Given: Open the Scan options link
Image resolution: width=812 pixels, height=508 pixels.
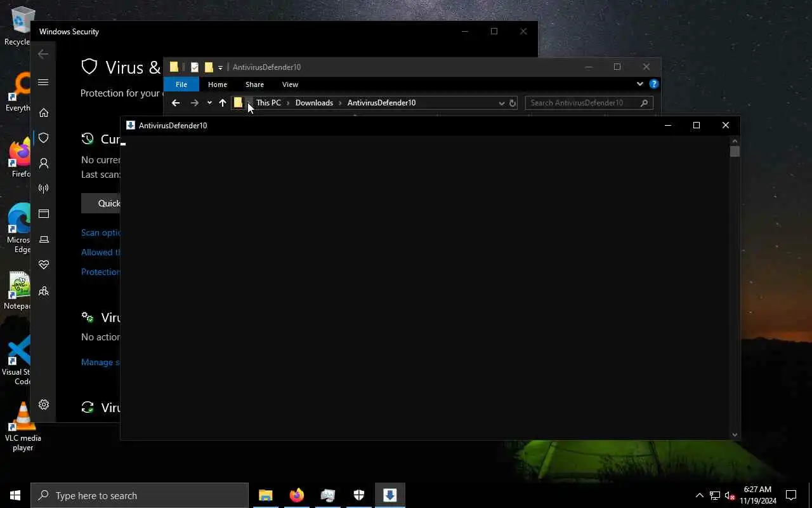Looking at the screenshot, I should 101,232.
